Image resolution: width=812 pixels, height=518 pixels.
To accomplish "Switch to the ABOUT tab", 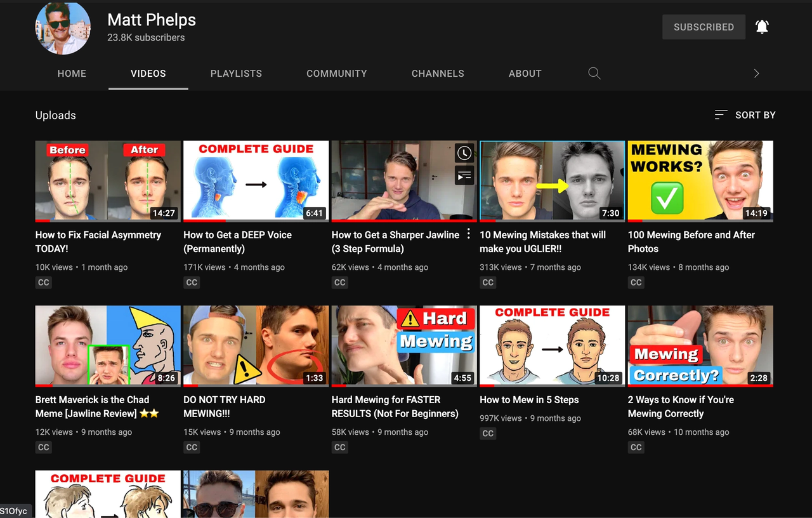I will pos(525,74).
